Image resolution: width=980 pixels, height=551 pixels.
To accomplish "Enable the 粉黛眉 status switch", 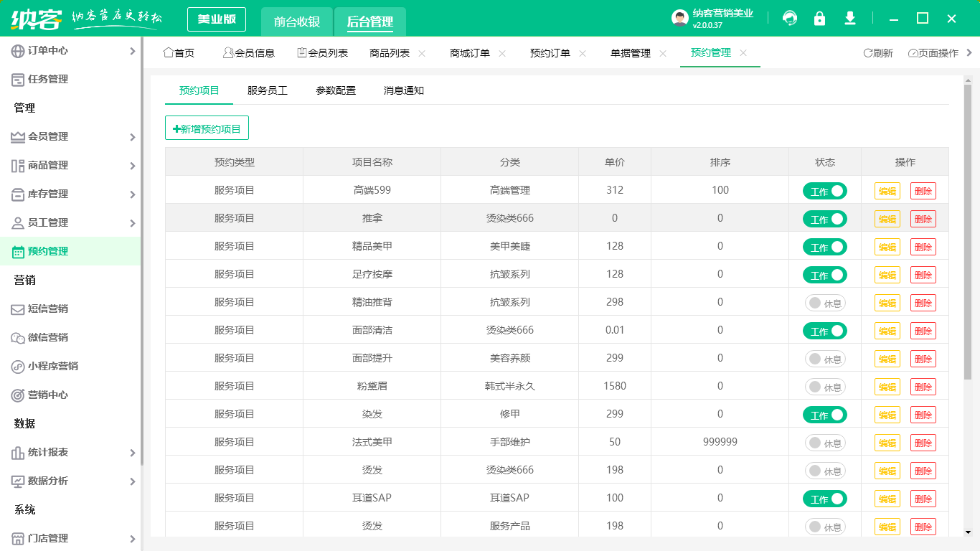I will coord(825,387).
